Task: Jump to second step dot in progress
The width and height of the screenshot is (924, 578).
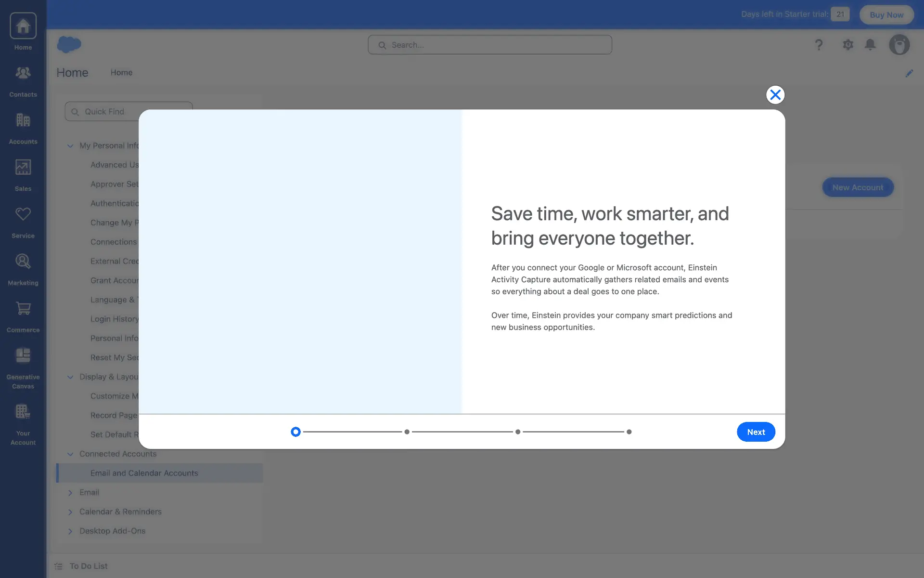Action: [407, 432]
